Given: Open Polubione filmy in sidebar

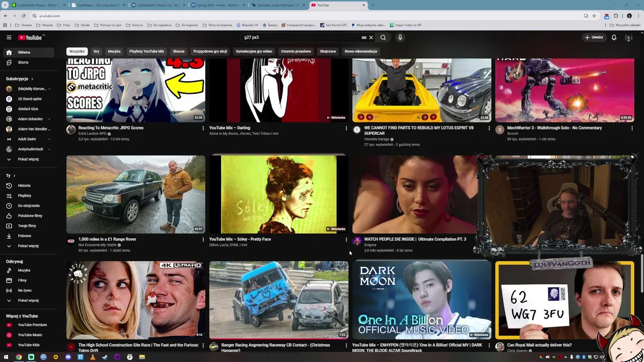Looking at the screenshot, I should click(x=29, y=216).
